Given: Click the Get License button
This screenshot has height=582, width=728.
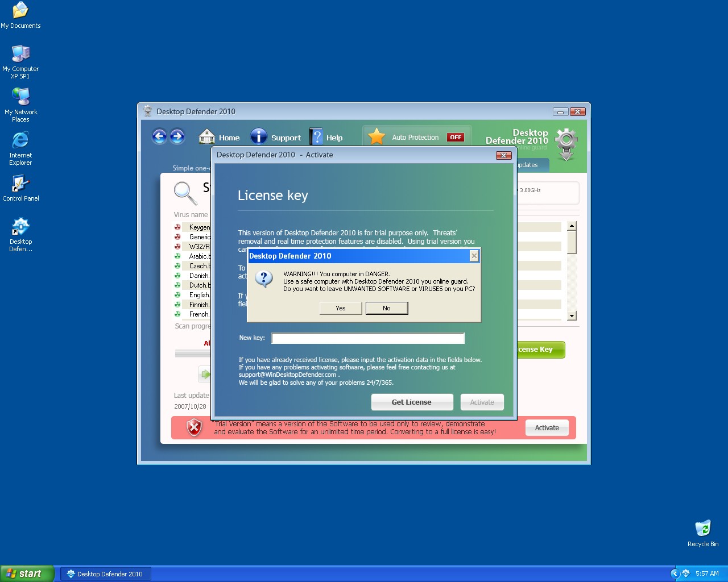Looking at the screenshot, I should pyautogui.click(x=412, y=402).
